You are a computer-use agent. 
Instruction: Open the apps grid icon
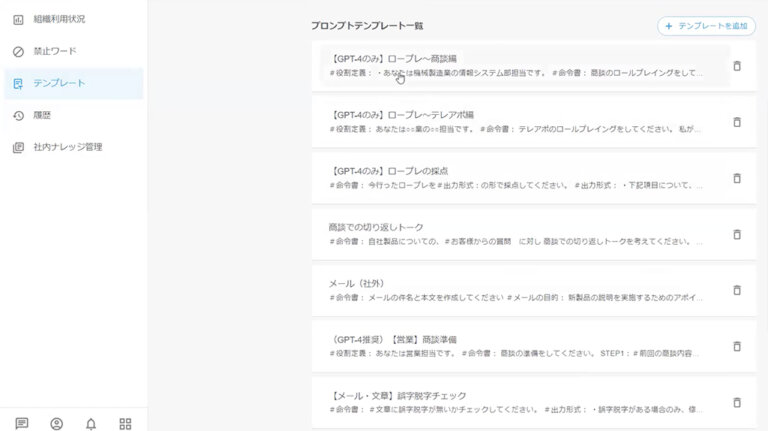pos(125,423)
